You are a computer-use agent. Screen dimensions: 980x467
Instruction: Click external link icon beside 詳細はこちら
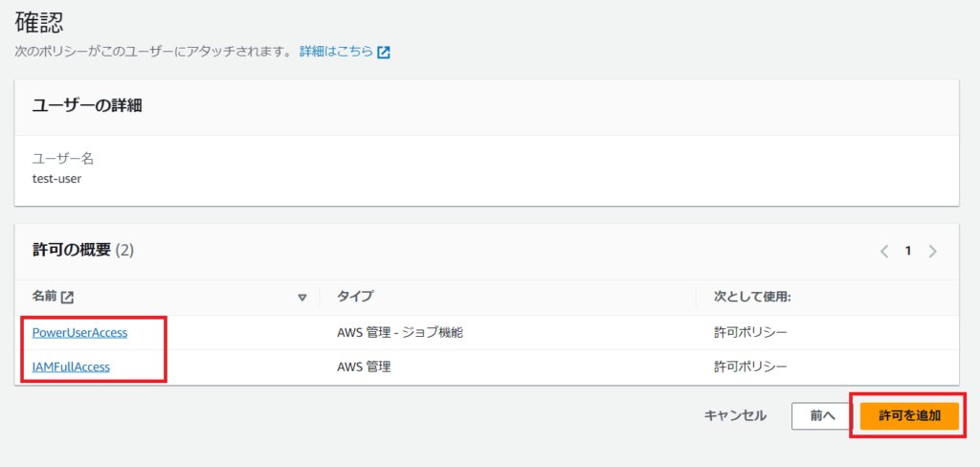[384, 53]
